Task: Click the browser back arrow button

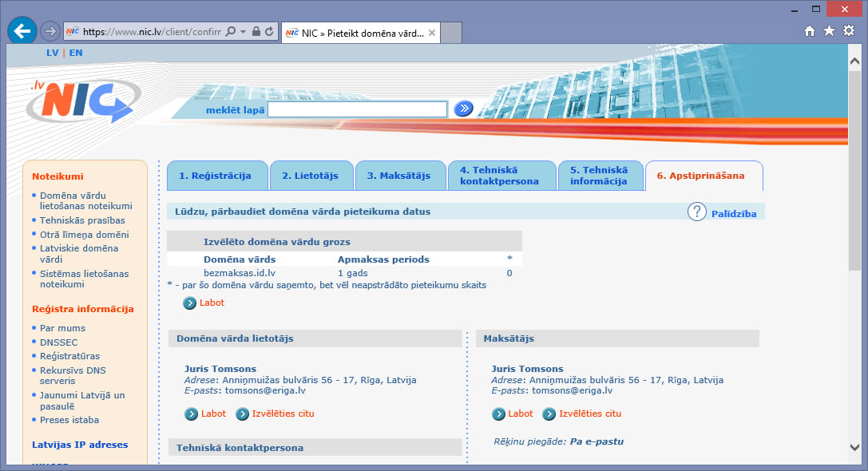Action: pyautogui.click(x=22, y=31)
